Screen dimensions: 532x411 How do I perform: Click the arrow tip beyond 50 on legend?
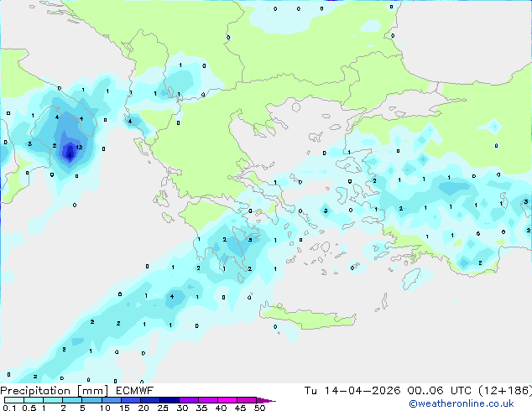pyautogui.click(x=266, y=400)
